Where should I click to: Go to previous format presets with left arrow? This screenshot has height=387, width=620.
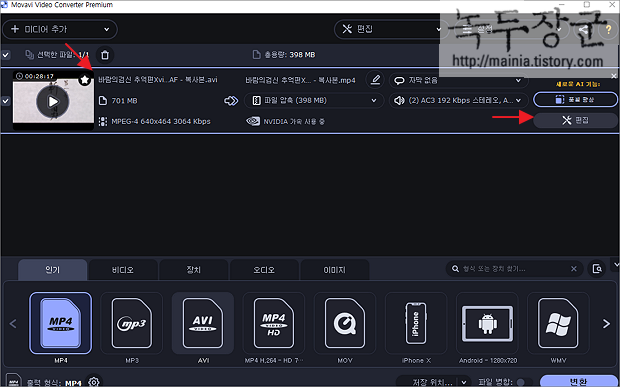coord(13,324)
